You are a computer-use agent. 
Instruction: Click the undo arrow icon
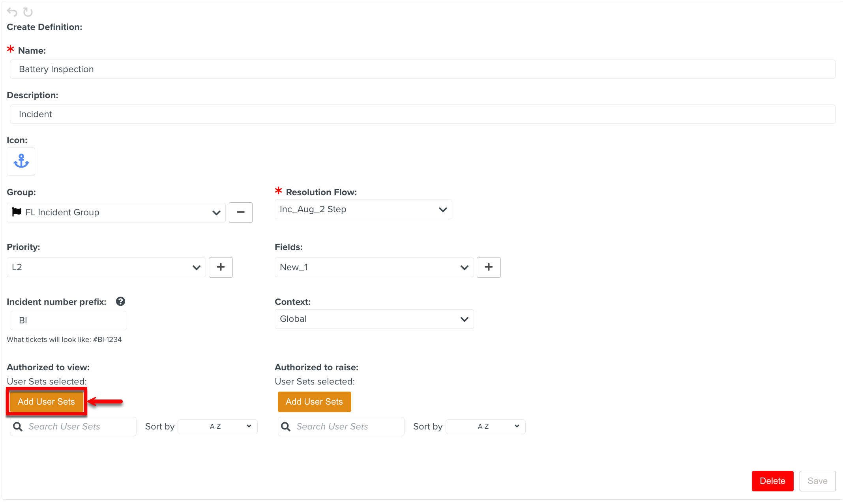point(12,12)
